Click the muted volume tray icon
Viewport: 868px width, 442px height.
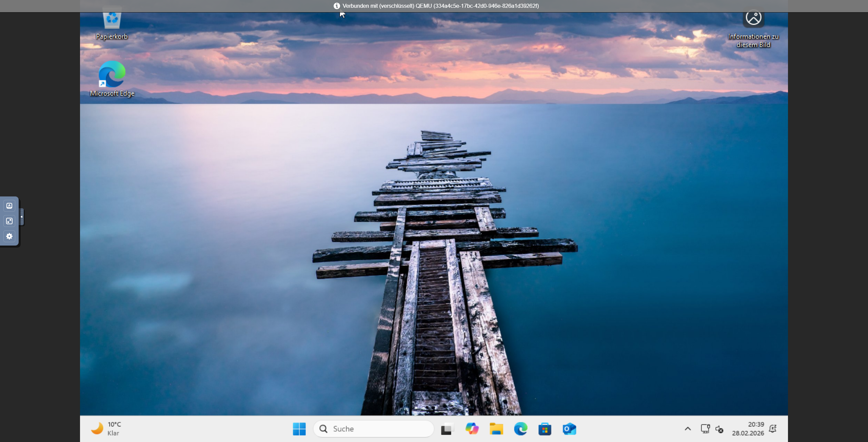[719, 429]
